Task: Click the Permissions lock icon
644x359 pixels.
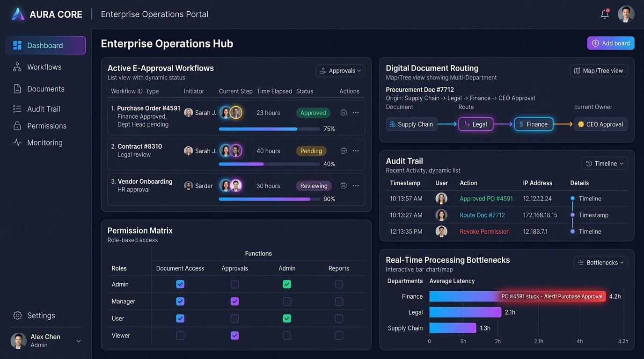Action: pos(17,126)
